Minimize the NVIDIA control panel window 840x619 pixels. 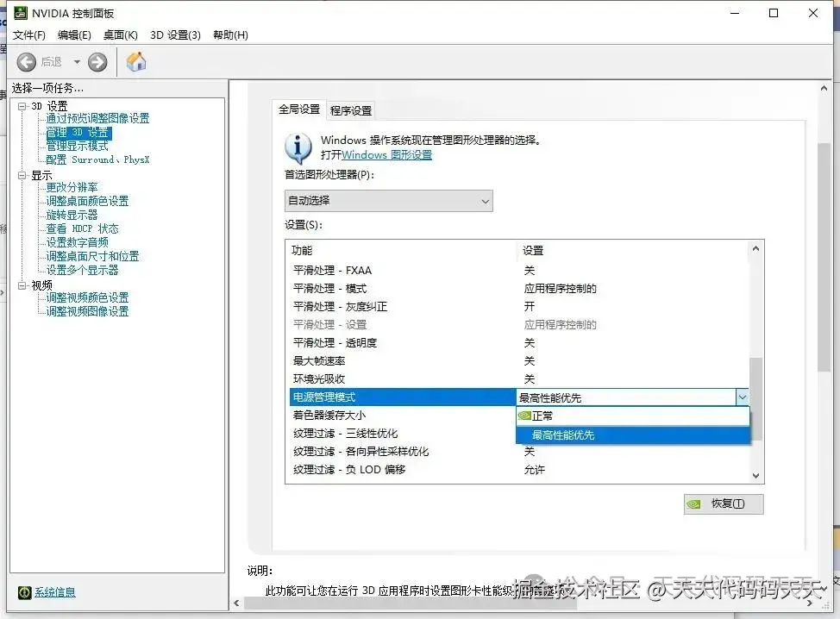coord(735,13)
